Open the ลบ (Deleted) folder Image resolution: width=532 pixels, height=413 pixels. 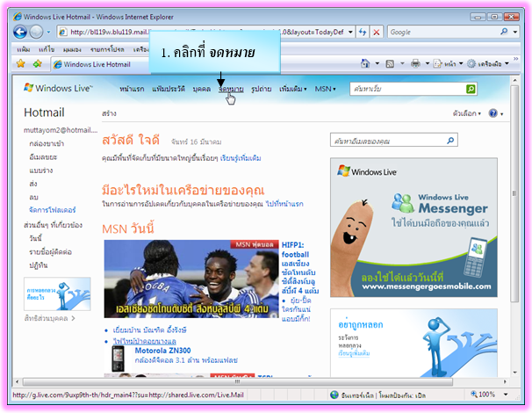pos(33,197)
